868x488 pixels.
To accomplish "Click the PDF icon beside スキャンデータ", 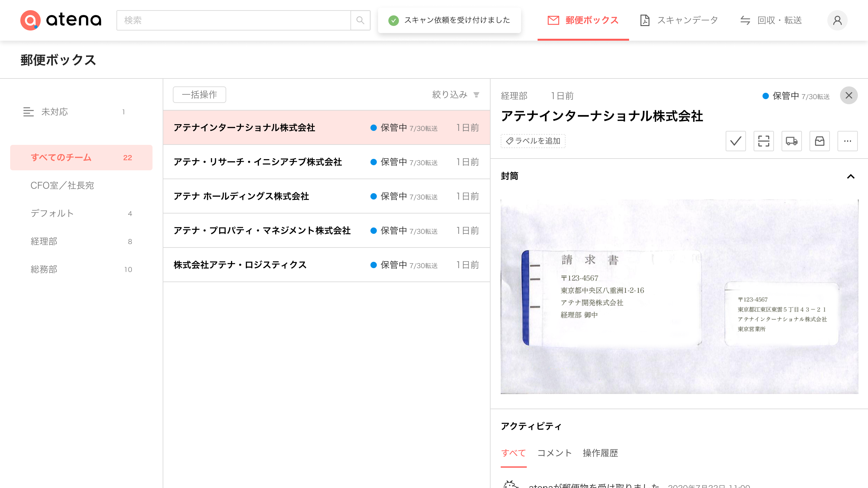I will click(x=645, y=20).
